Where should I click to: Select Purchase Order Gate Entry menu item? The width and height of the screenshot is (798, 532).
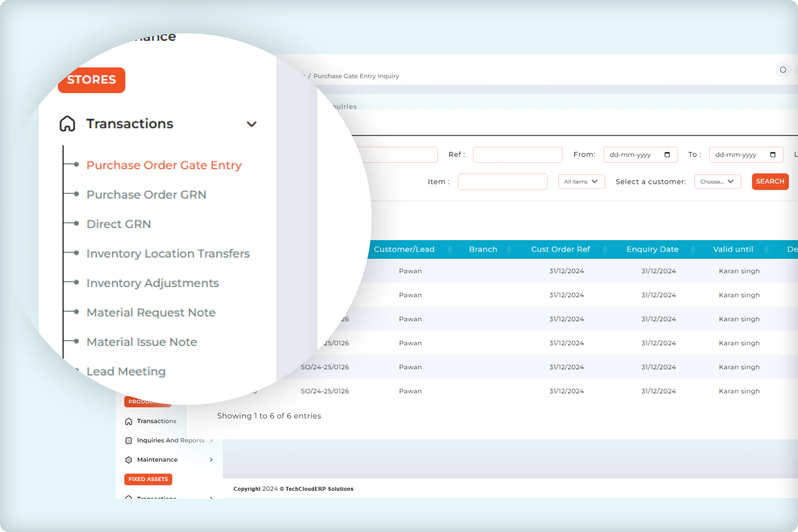[x=164, y=165]
